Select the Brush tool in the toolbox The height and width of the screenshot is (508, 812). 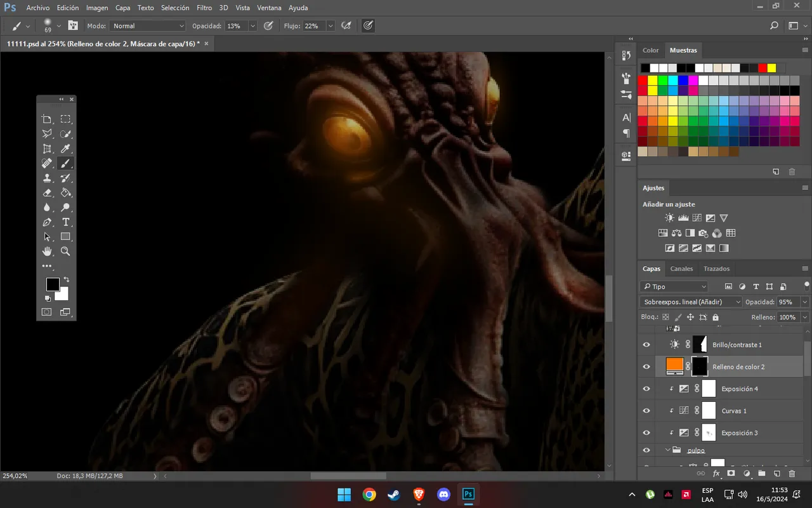65,163
